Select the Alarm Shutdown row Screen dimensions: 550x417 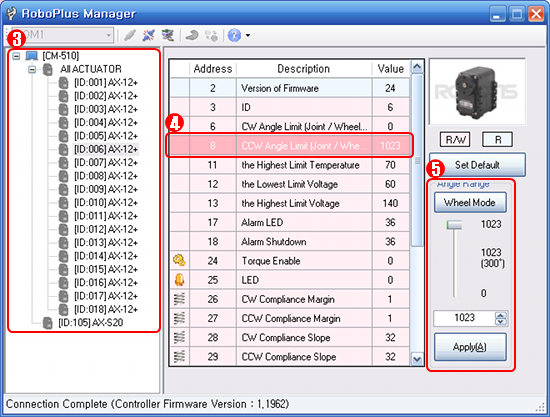tap(290, 242)
